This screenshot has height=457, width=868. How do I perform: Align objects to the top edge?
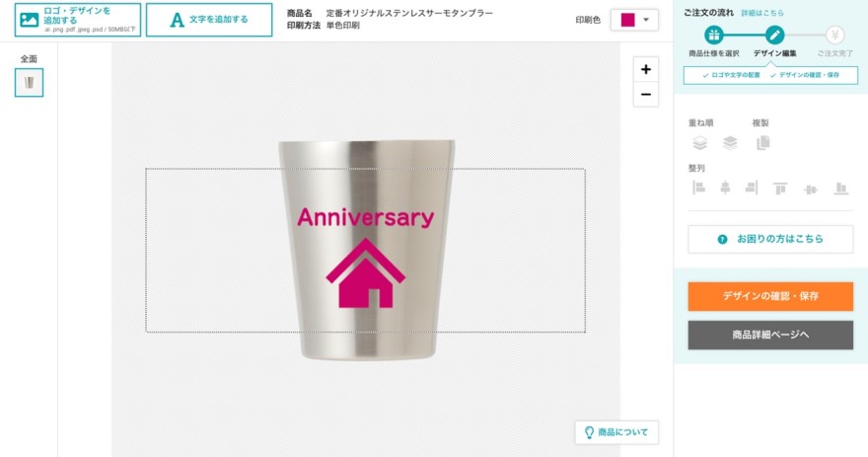[780, 189]
